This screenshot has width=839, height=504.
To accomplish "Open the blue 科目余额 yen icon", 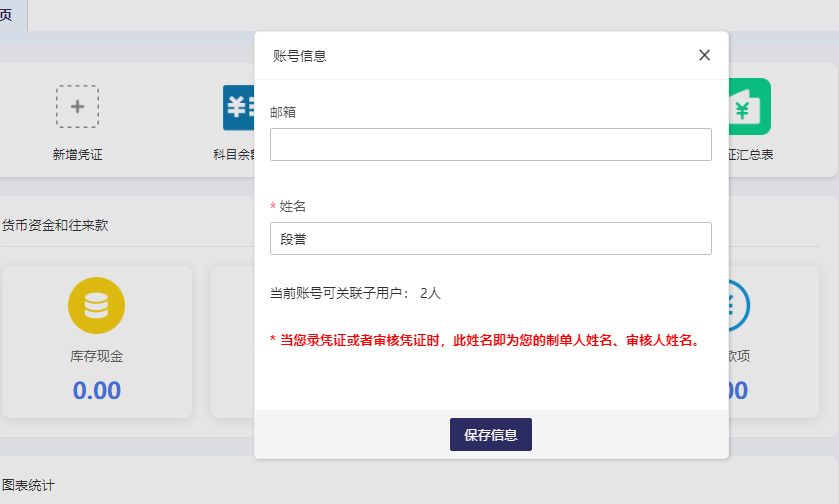I will coord(238,107).
